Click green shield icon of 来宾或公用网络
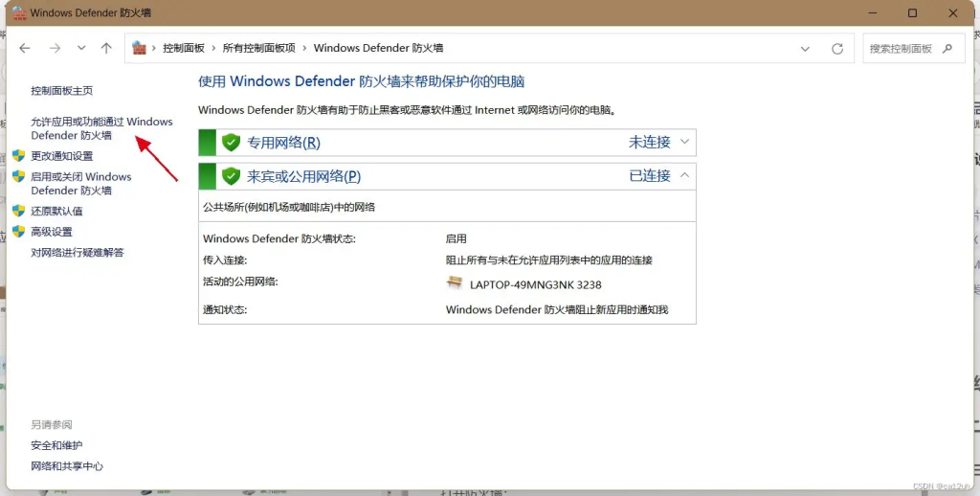Screen dimensions: 980x496 click(232, 176)
